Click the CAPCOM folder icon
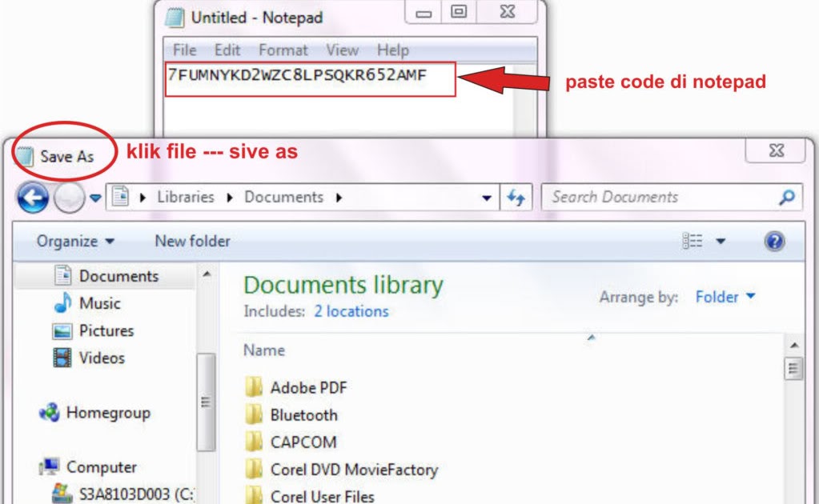The height and width of the screenshot is (504, 819). [x=254, y=442]
